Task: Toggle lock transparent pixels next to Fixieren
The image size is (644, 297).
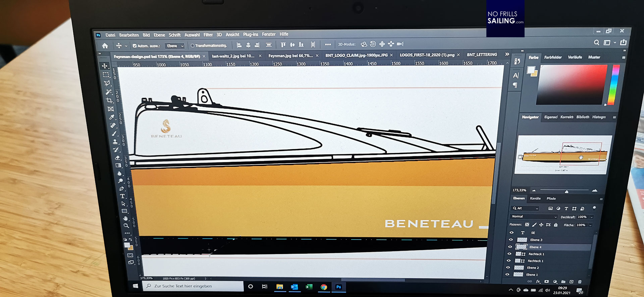Action: click(x=527, y=225)
